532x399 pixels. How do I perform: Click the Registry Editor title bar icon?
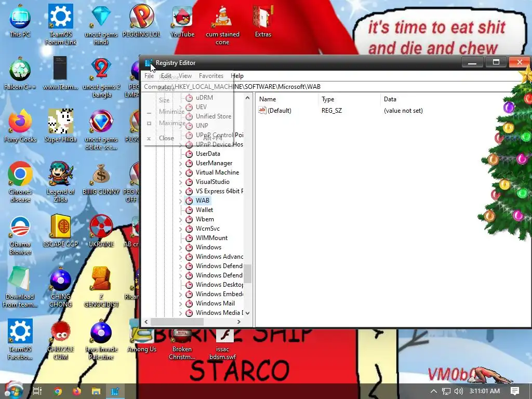[x=148, y=63]
